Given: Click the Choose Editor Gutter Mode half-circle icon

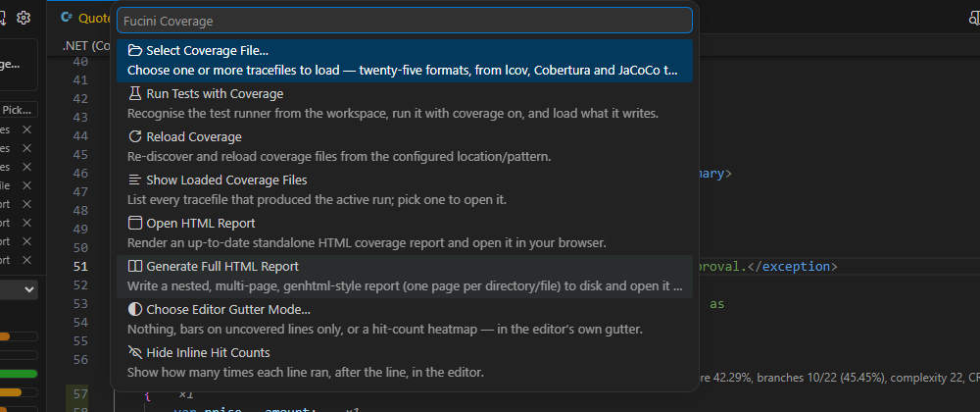Looking at the screenshot, I should tap(135, 309).
